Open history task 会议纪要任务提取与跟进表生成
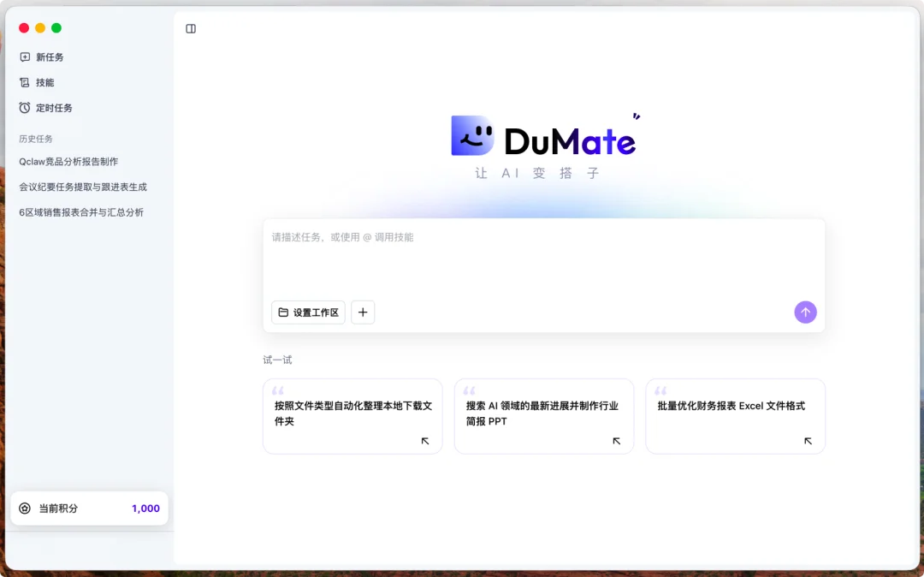The image size is (924, 577). tap(82, 186)
